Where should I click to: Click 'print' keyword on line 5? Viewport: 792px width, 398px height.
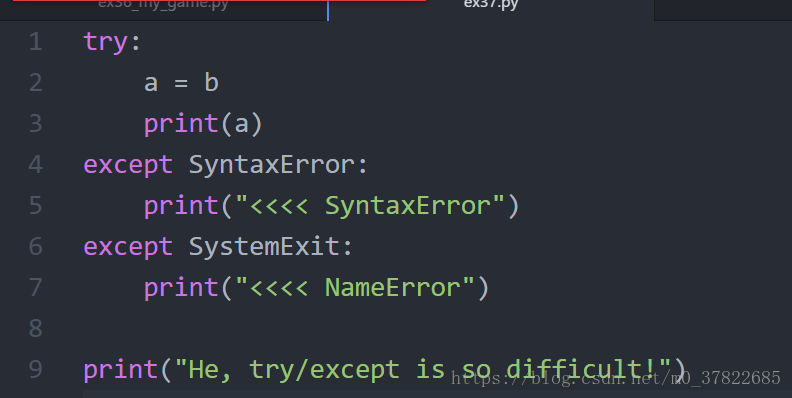coord(181,207)
